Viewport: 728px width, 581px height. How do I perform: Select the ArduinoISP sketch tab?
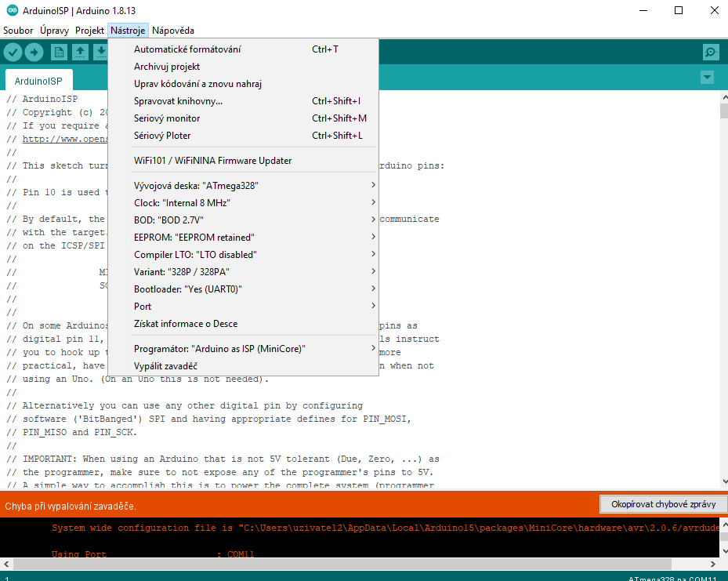38,81
